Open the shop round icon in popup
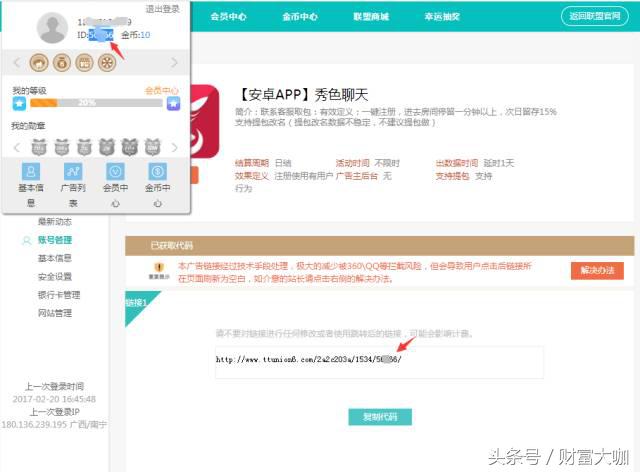Screen dimensions: 640x472 point(84,63)
